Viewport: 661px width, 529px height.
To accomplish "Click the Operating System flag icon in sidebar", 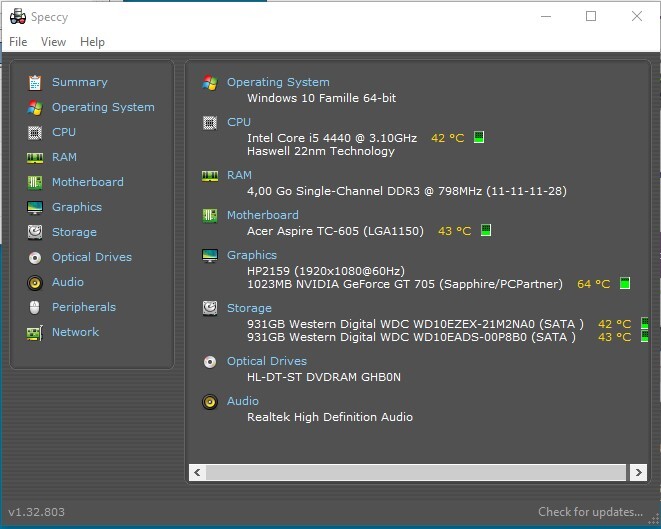I will [x=35, y=107].
